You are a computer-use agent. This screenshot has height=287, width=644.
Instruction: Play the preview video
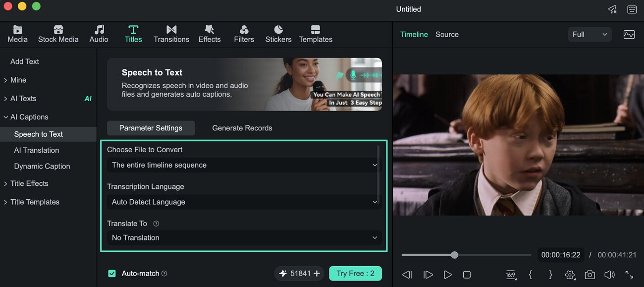click(x=447, y=275)
